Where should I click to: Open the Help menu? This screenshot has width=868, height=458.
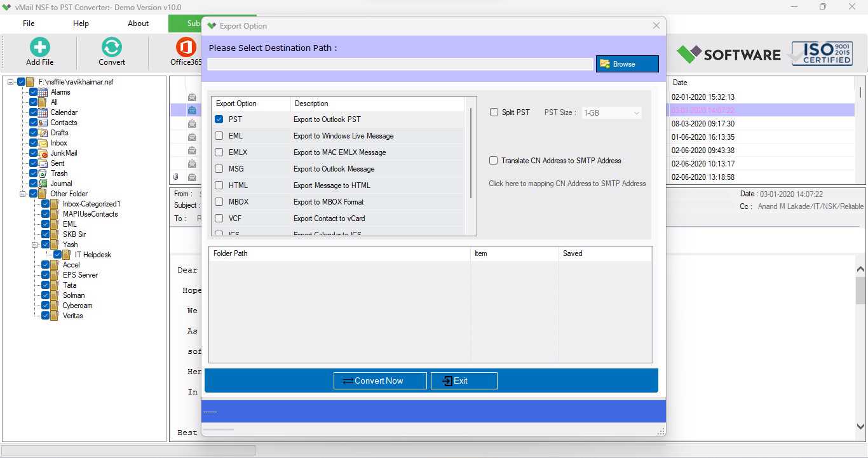click(x=81, y=24)
